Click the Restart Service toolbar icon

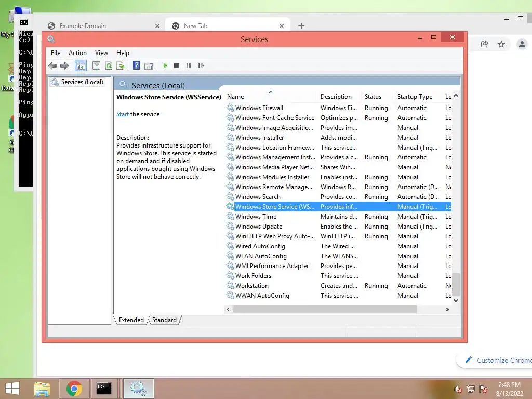point(201,65)
